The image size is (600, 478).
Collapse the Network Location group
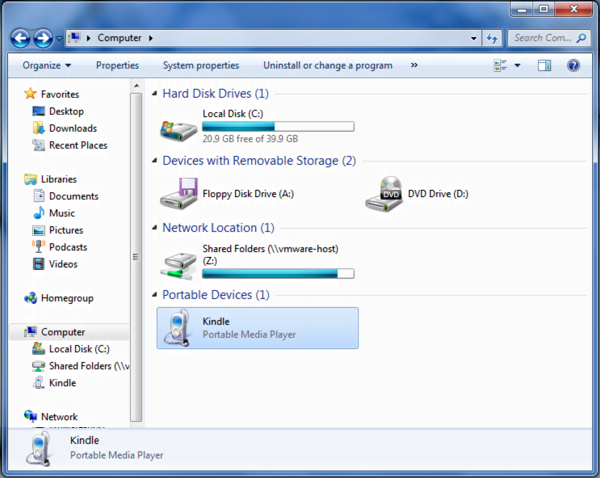click(155, 228)
